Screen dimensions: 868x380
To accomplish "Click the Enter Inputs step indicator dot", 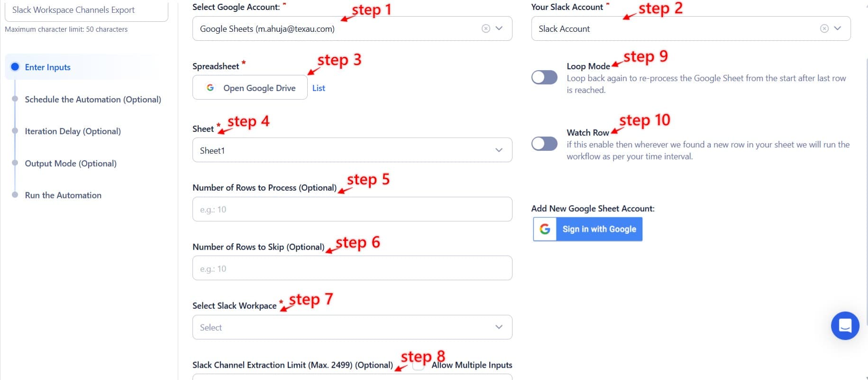I will coord(15,67).
